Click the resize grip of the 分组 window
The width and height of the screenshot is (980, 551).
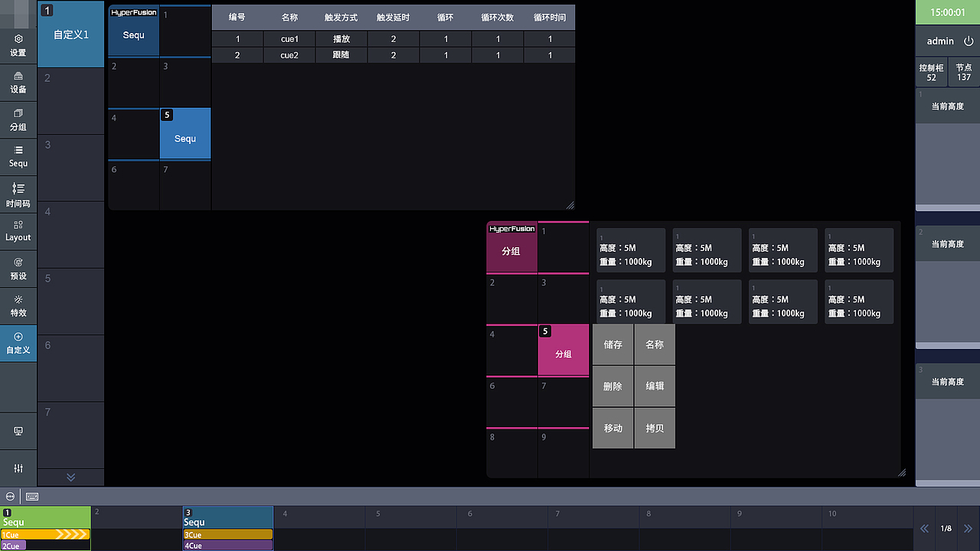901,473
